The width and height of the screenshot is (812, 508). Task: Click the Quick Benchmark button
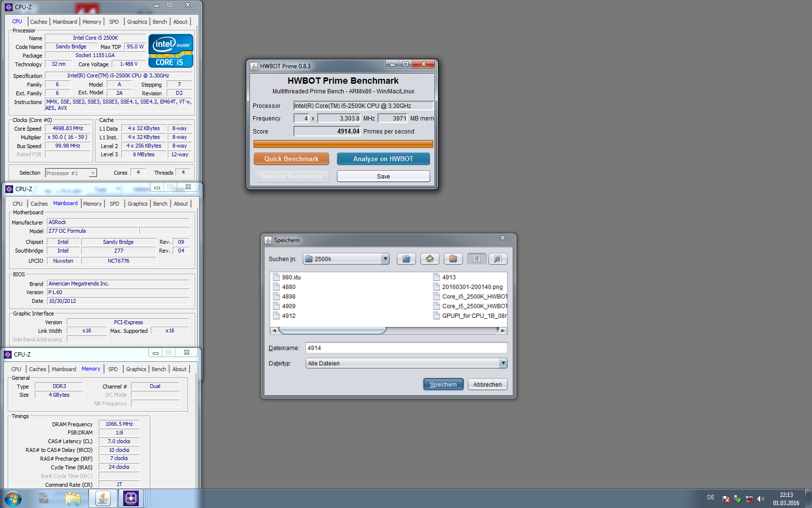(291, 159)
